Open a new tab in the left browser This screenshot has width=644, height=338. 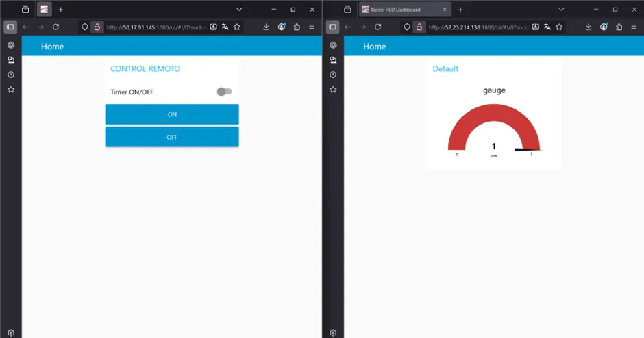tap(61, 10)
